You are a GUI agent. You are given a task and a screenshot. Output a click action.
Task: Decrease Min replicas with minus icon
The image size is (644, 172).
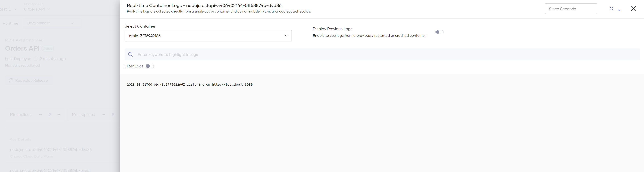40,115
